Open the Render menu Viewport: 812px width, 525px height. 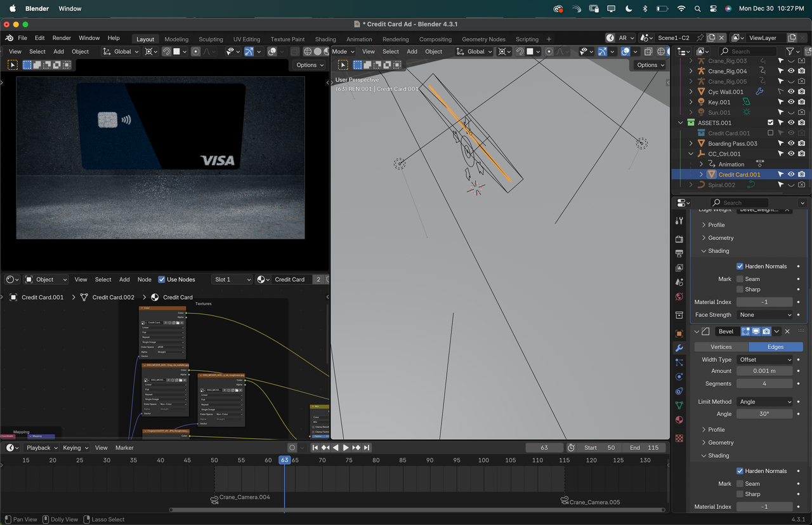tap(62, 38)
